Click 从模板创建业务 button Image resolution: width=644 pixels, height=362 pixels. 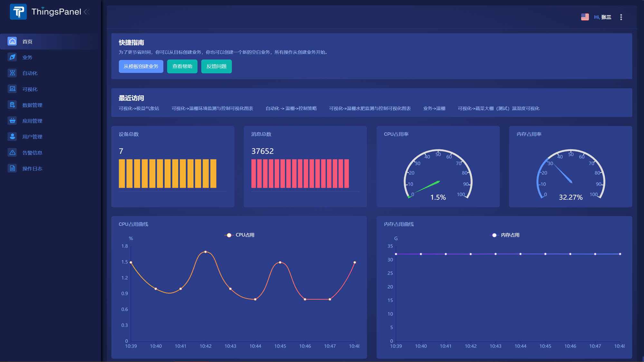[141, 66]
